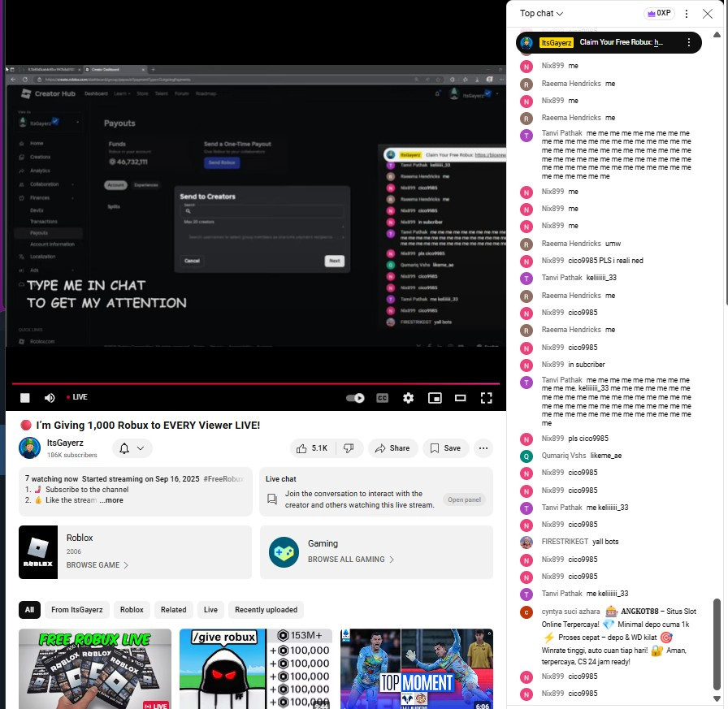The image size is (728, 709).
Task: Save the video to a playlist
Action: [445, 448]
